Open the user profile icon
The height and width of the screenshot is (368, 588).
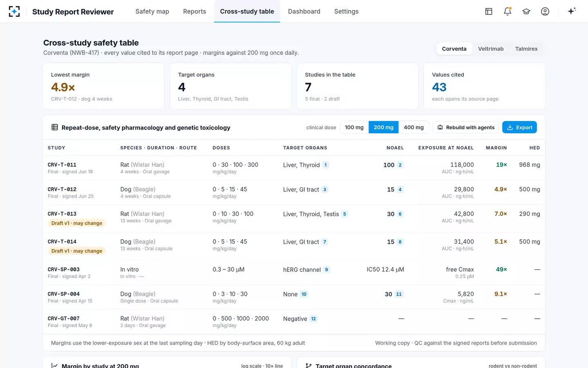[x=545, y=11]
